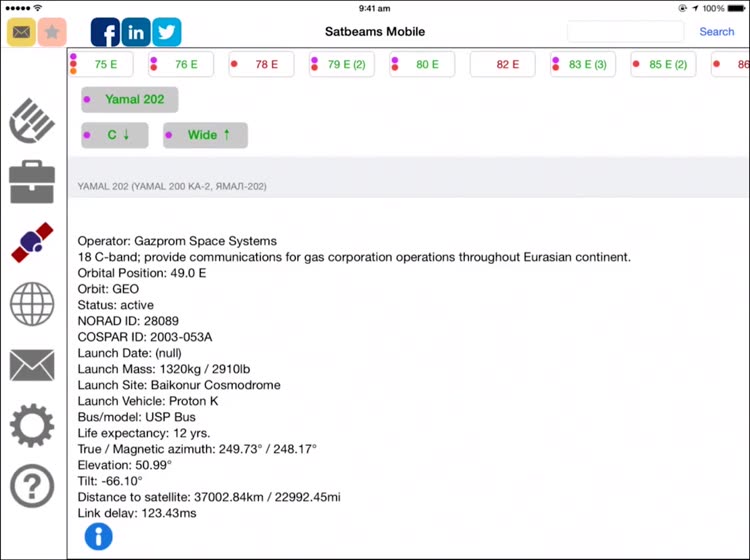Viewport: 750px width, 560px height.
Task: Click the Operator: Gazprom Space Systems line
Action: (x=177, y=241)
